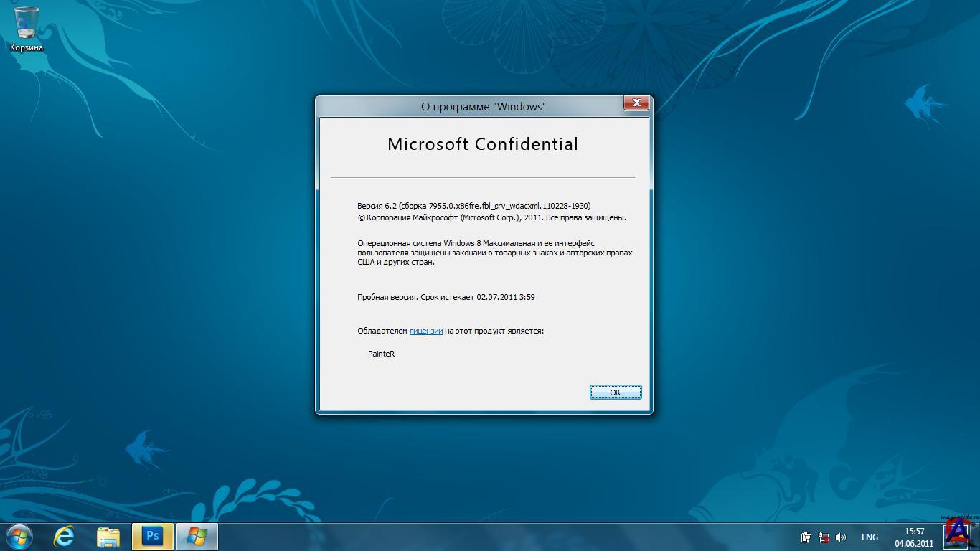Click the OK button in the dialog
Viewport: 980px width, 551px height.
point(615,392)
